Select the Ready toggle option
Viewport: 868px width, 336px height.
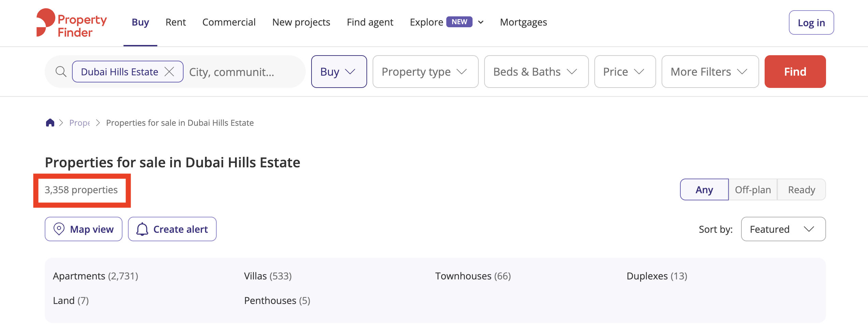click(x=801, y=189)
